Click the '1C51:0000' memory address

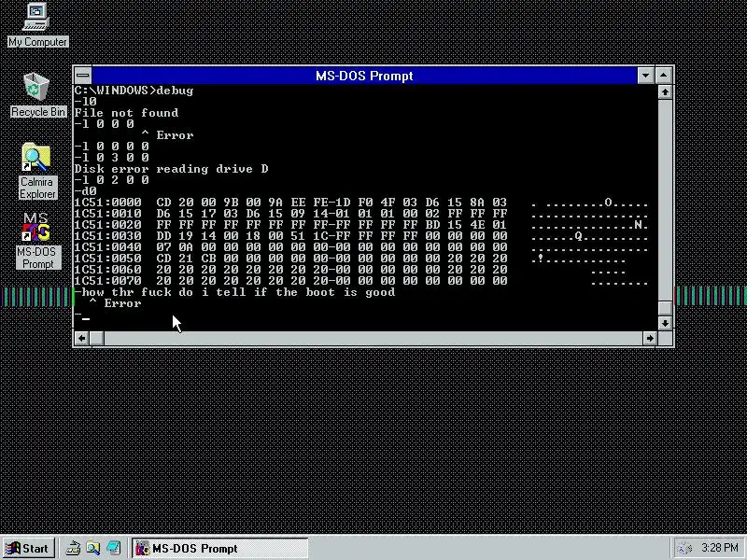[107, 203]
